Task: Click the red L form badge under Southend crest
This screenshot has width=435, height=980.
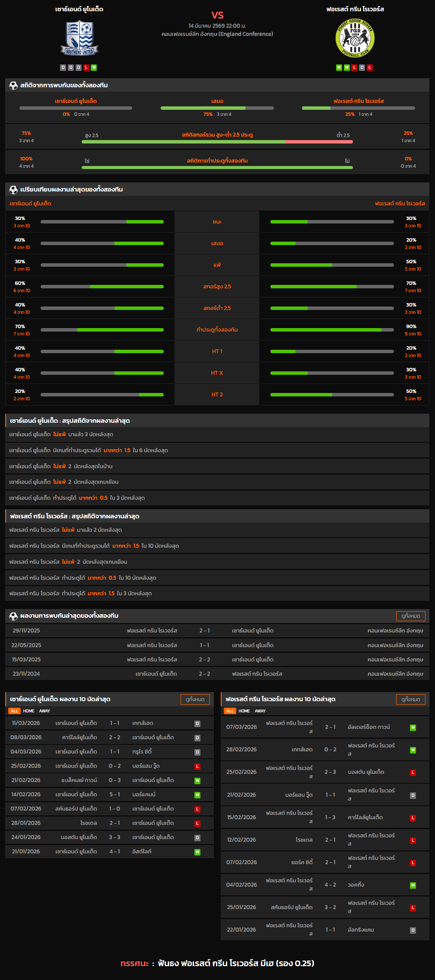Action: [86, 67]
